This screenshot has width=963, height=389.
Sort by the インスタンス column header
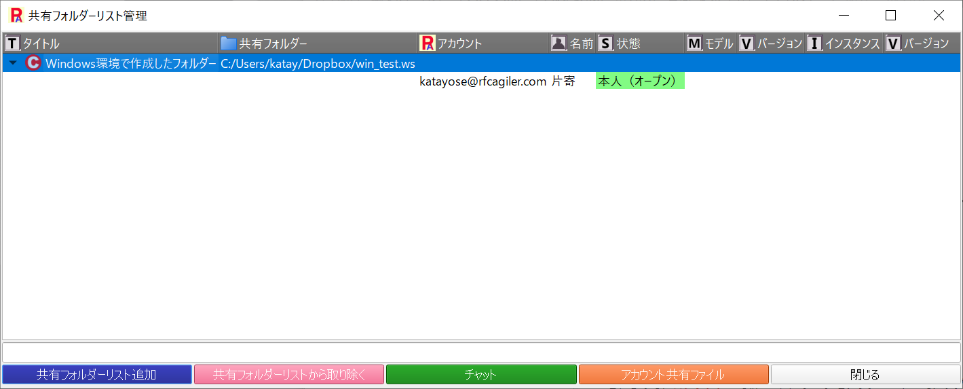844,44
